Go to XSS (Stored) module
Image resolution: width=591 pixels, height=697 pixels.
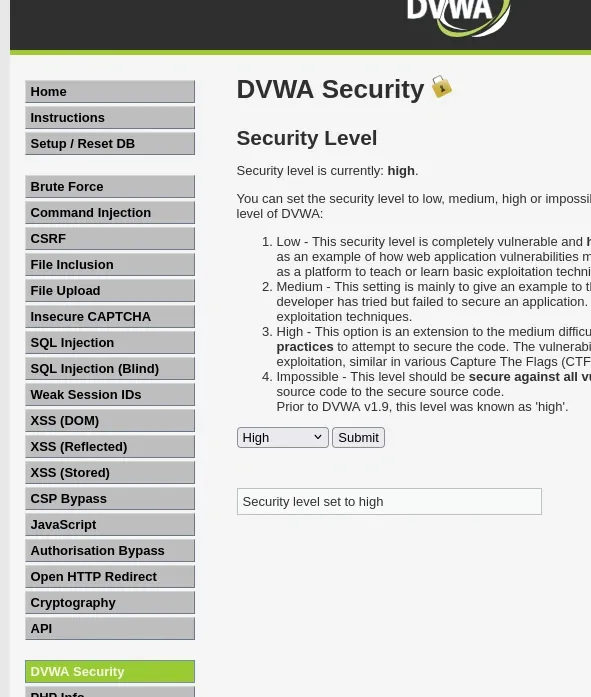click(x=110, y=473)
